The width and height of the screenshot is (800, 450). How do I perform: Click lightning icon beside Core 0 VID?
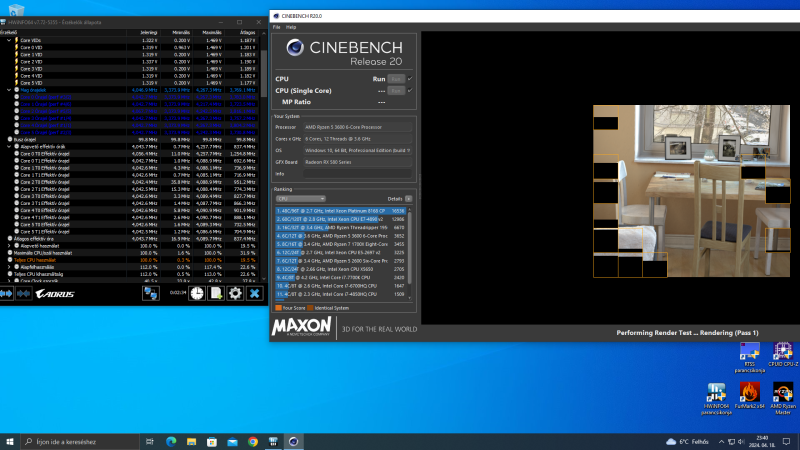click(x=16, y=47)
